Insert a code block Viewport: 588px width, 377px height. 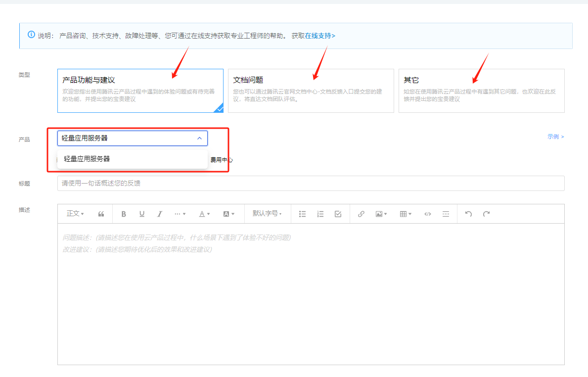427,214
